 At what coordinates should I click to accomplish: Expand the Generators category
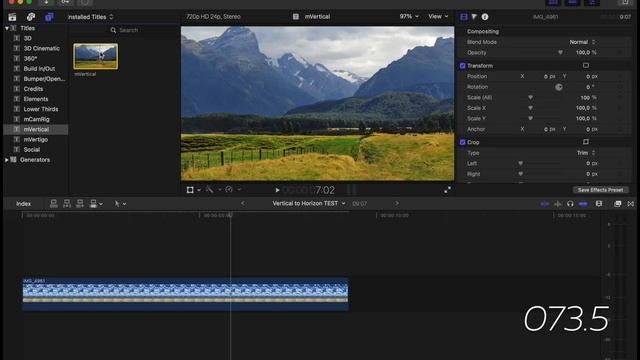pyautogui.click(x=7, y=160)
